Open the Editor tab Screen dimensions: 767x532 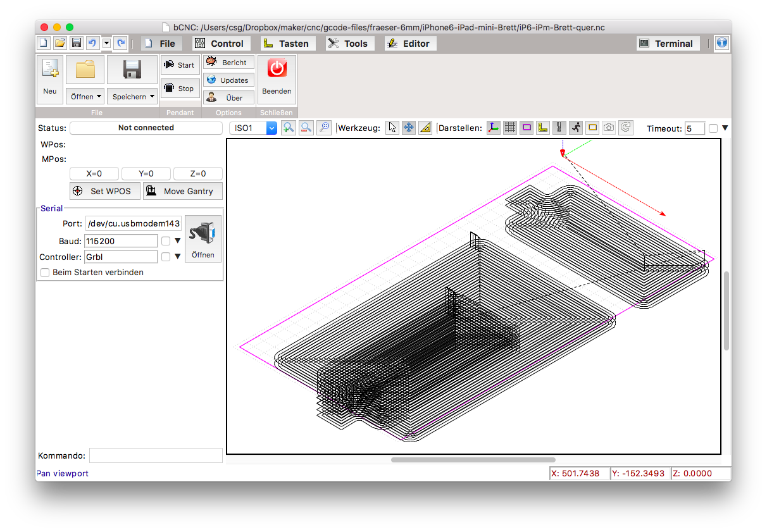409,44
